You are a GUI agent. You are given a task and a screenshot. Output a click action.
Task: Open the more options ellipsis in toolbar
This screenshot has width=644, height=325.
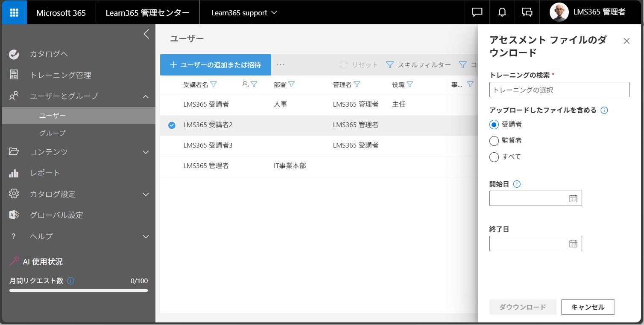coord(280,65)
